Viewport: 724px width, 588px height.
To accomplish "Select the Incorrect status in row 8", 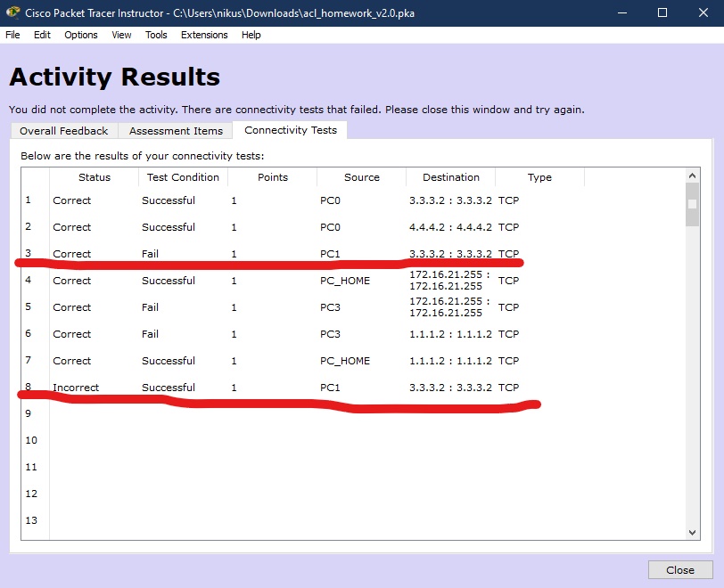I will click(76, 388).
